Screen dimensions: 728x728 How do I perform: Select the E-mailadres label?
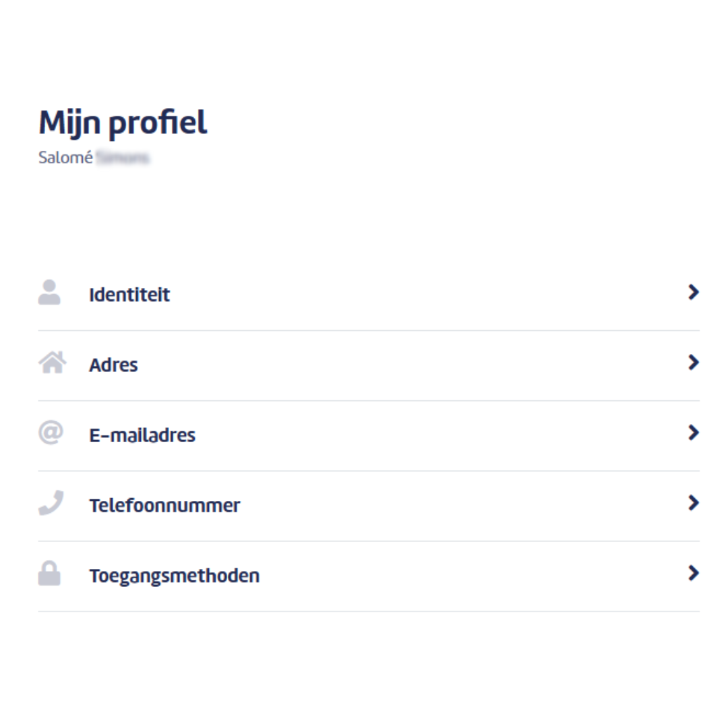[x=142, y=435]
